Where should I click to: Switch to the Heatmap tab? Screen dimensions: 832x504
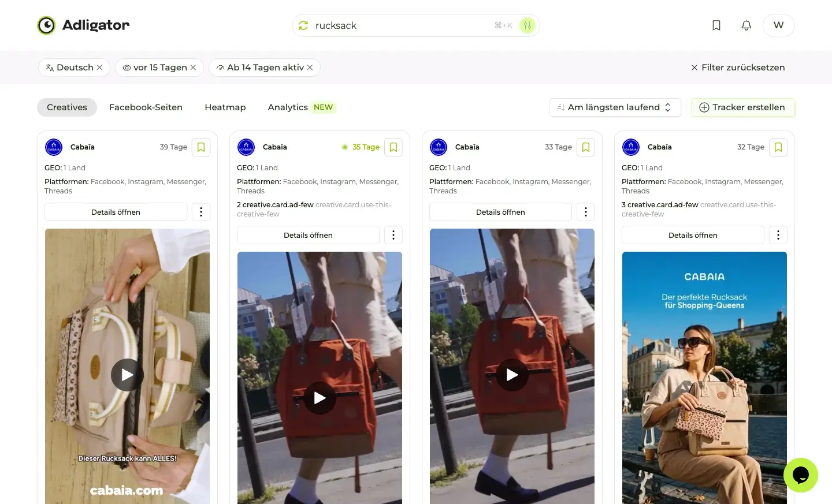click(x=225, y=107)
